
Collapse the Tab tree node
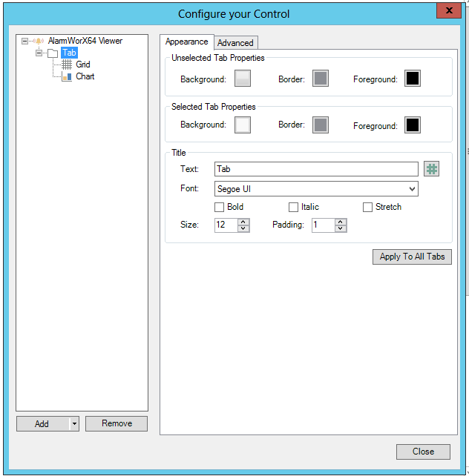click(39, 53)
